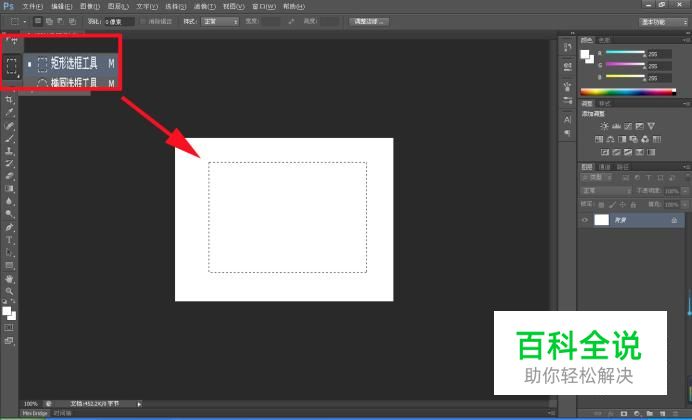Toggle visibility eye of the 背景 layer

pyautogui.click(x=585, y=220)
